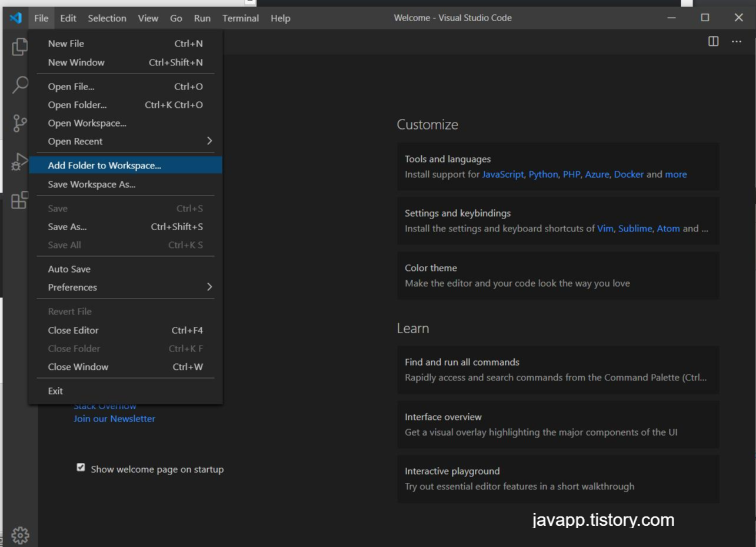Open the Settings and keybindings card
The width and height of the screenshot is (756, 547).
(x=558, y=221)
